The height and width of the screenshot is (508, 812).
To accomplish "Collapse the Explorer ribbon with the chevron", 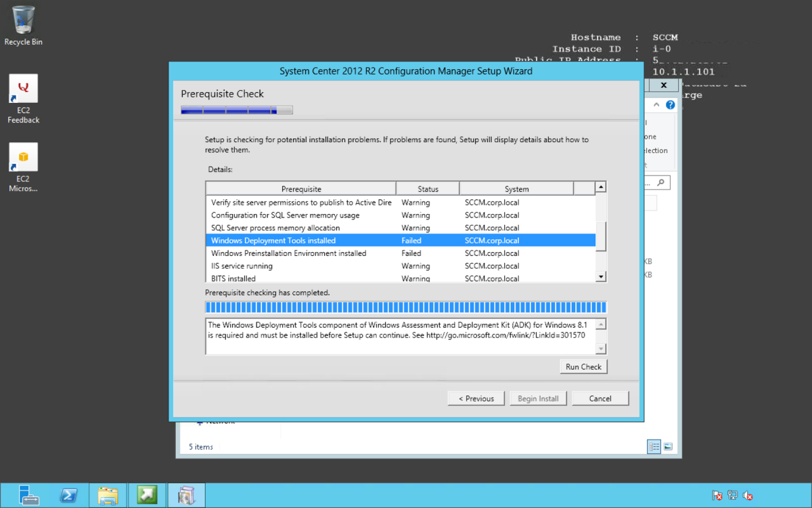I will tap(655, 104).
